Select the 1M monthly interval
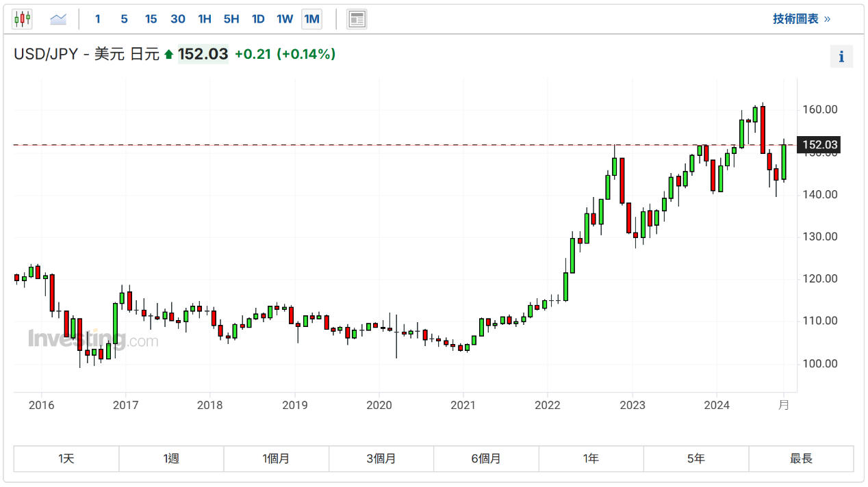The width and height of the screenshot is (868, 487). pyautogui.click(x=311, y=19)
